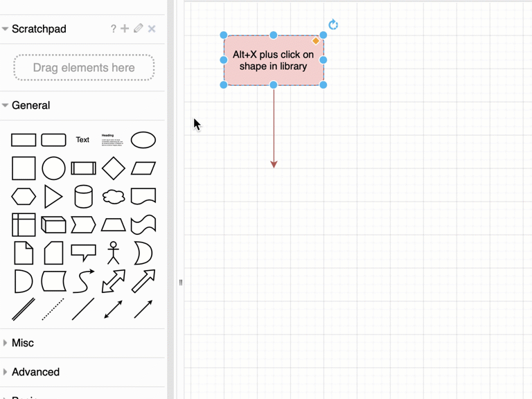The width and height of the screenshot is (532, 399).
Task: Select the Callout speech bubble shape
Action: click(x=83, y=253)
